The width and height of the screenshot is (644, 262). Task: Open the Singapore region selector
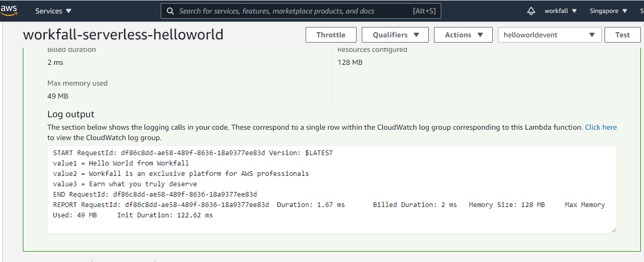point(608,11)
